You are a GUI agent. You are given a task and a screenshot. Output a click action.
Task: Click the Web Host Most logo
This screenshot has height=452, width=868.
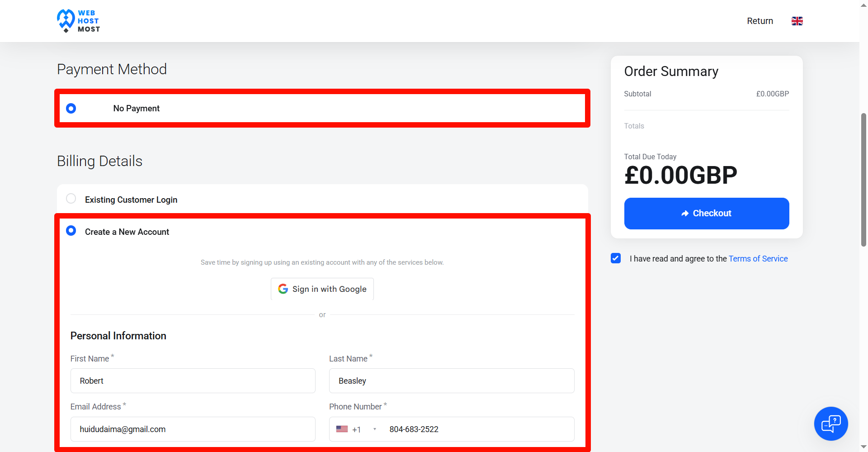(78, 21)
